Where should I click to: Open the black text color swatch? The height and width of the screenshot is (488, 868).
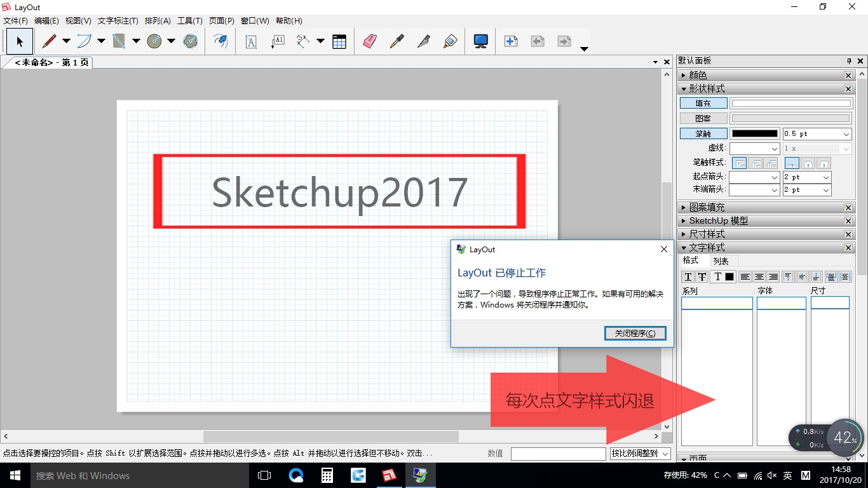(729, 276)
